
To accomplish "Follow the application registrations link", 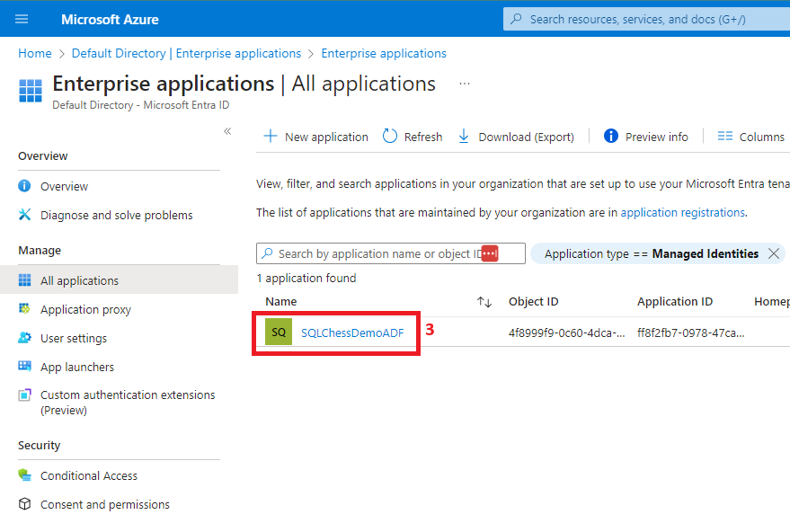I will [x=683, y=213].
